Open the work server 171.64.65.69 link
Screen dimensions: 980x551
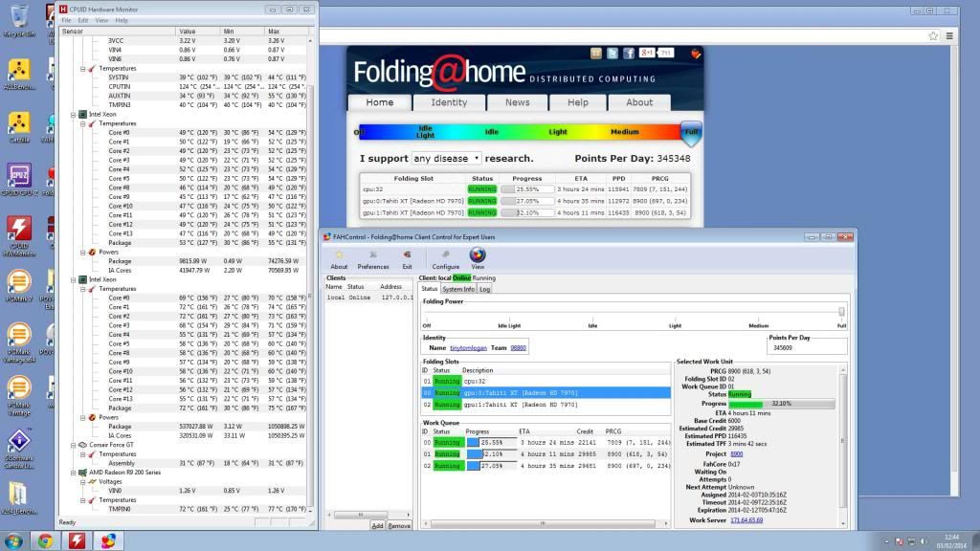tap(746, 520)
